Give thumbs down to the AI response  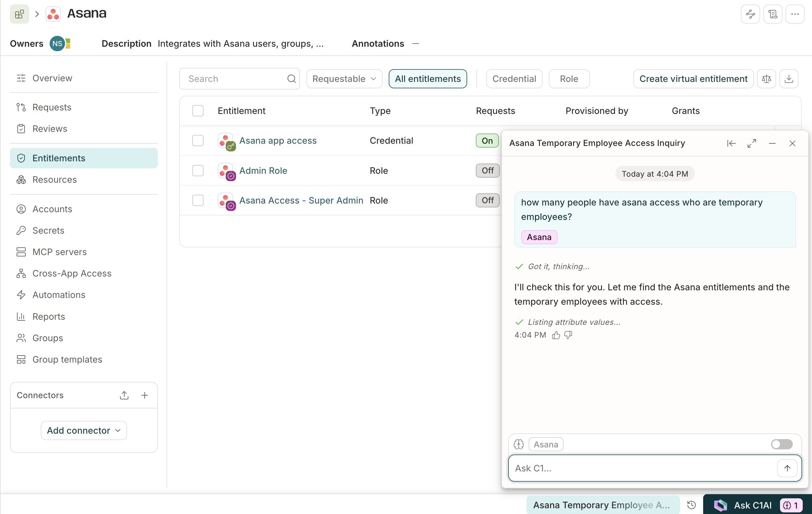pyautogui.click(x=568, y=335)
